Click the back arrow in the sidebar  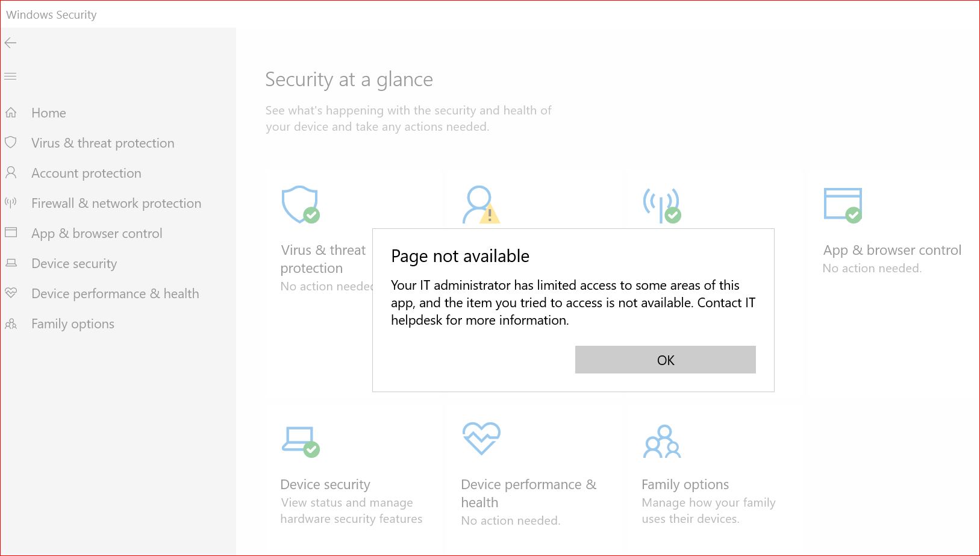coord(10,43)
